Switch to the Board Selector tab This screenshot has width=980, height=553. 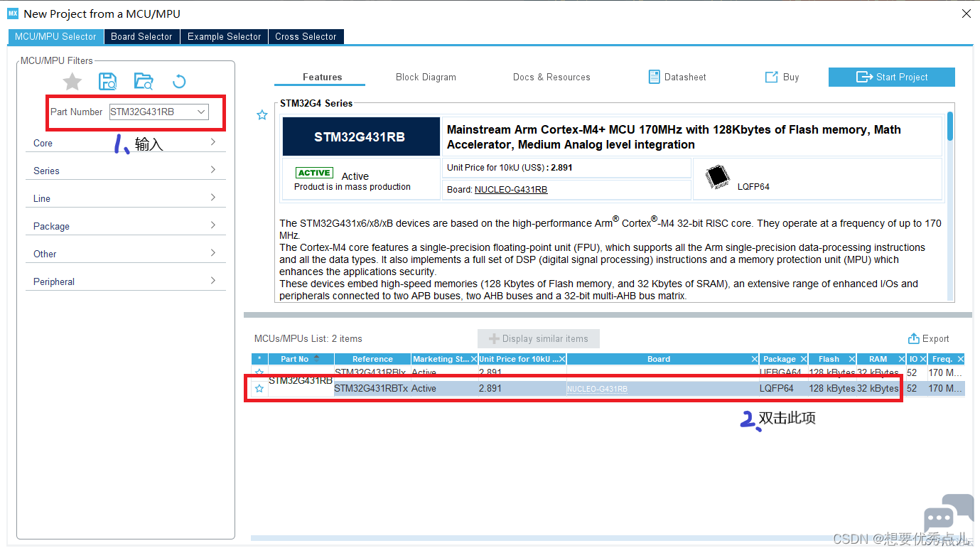click(x=141, y=36)
